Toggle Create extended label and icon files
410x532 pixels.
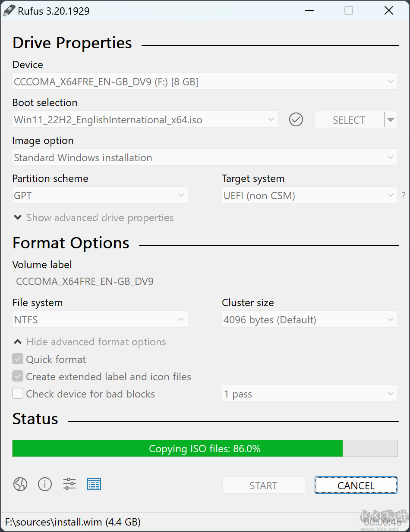pyautogui.click(x=18, y=376)
